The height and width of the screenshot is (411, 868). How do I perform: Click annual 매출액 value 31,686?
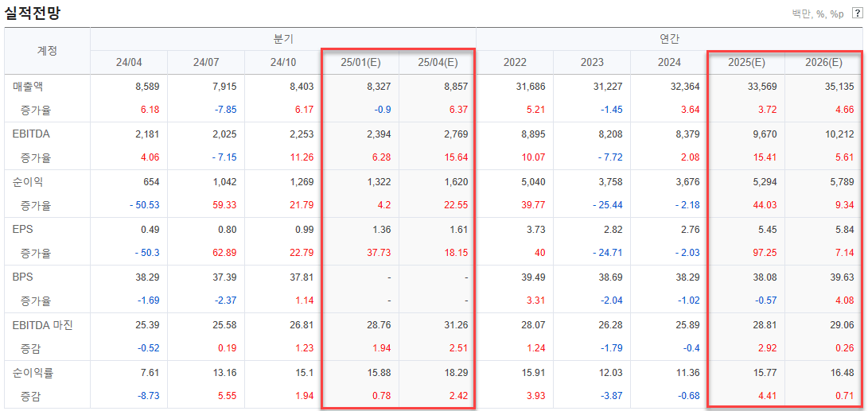point(531,87)
